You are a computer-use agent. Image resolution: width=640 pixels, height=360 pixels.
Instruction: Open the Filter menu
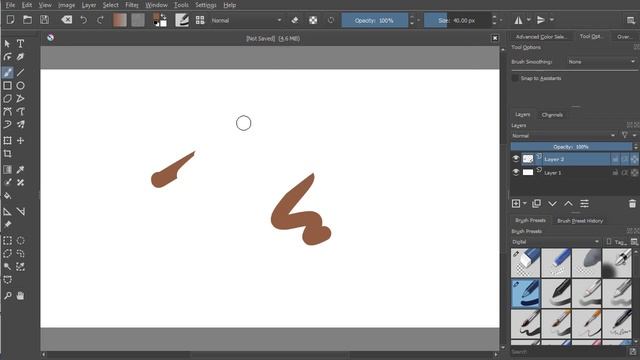tap(131, 5)
